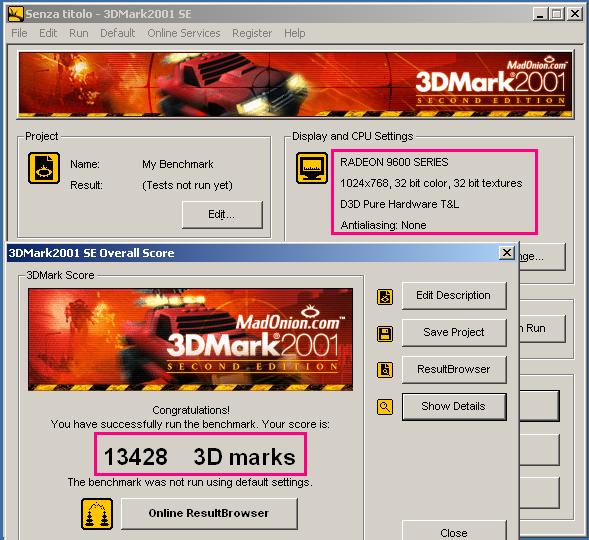This screenshot has height=540, width=589.
Task: Open the File menu
Action: [19, 33]
